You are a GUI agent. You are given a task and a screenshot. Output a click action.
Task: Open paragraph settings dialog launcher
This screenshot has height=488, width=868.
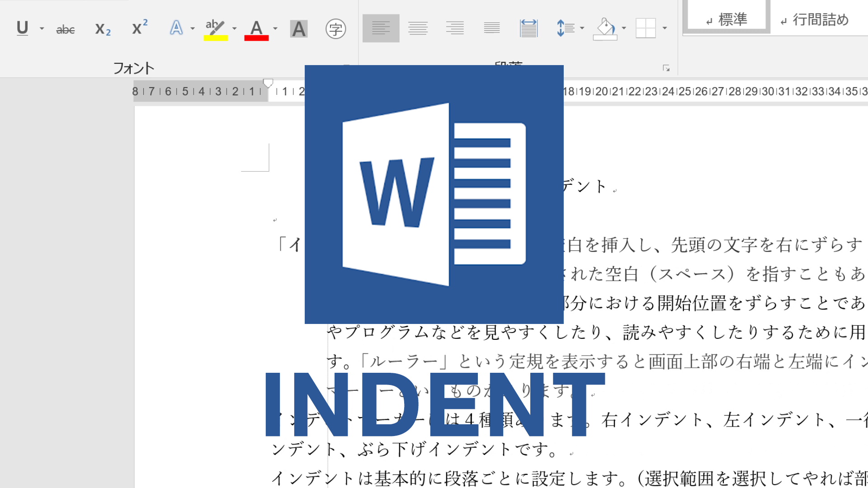tap(666, 68)
